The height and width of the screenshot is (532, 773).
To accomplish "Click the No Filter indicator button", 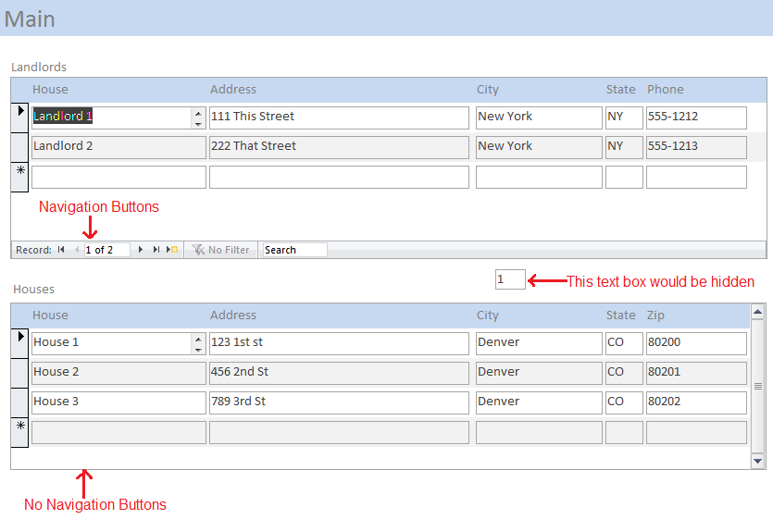I will (221, 250).
